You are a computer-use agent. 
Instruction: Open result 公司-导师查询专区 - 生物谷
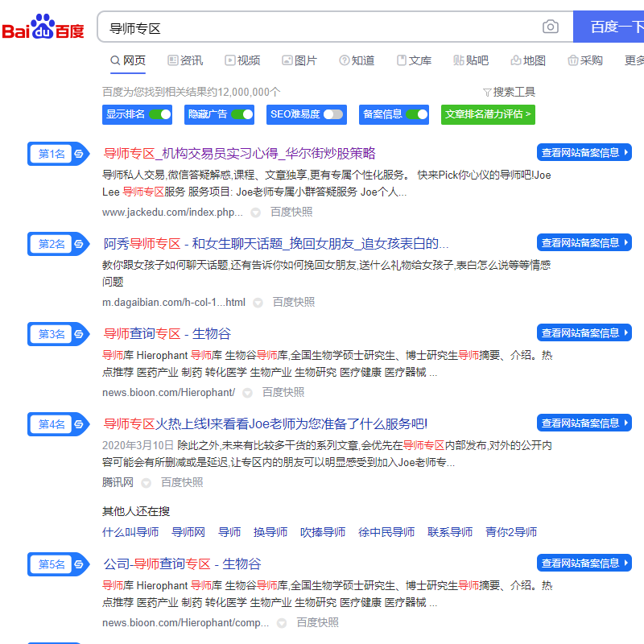coord(183,564)
